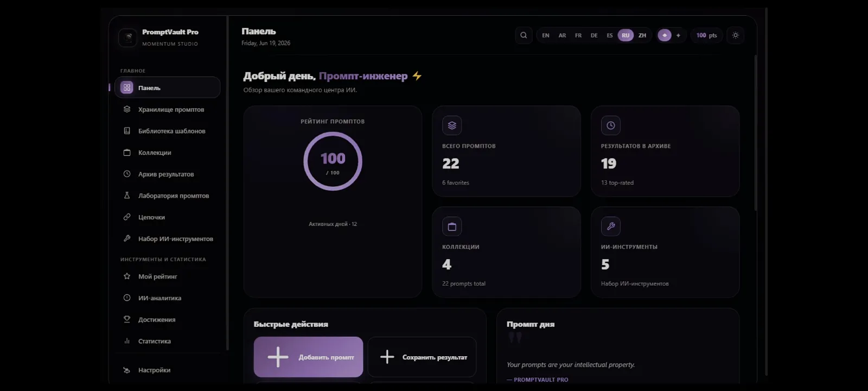This screenshot has width=868, height=391.
Task: Switch language to DE
Action: click(594, 35)
